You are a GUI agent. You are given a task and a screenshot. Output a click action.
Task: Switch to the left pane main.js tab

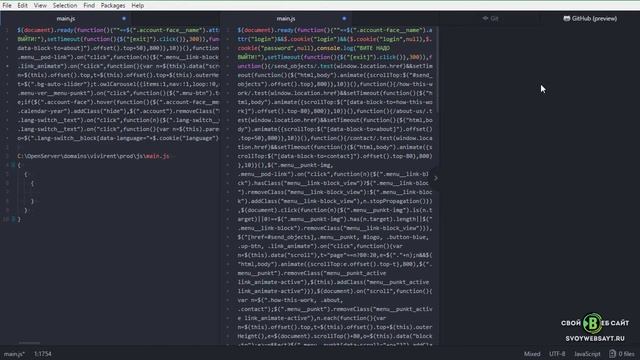coord(66,18)
